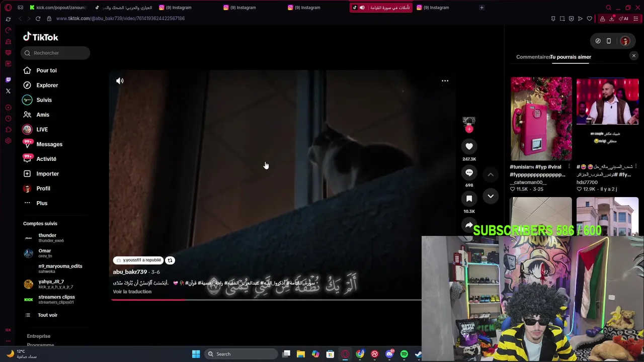The width and height of the screenshot is (644, 362).
Task: Open thunder followed account
Action: [47, 238]
